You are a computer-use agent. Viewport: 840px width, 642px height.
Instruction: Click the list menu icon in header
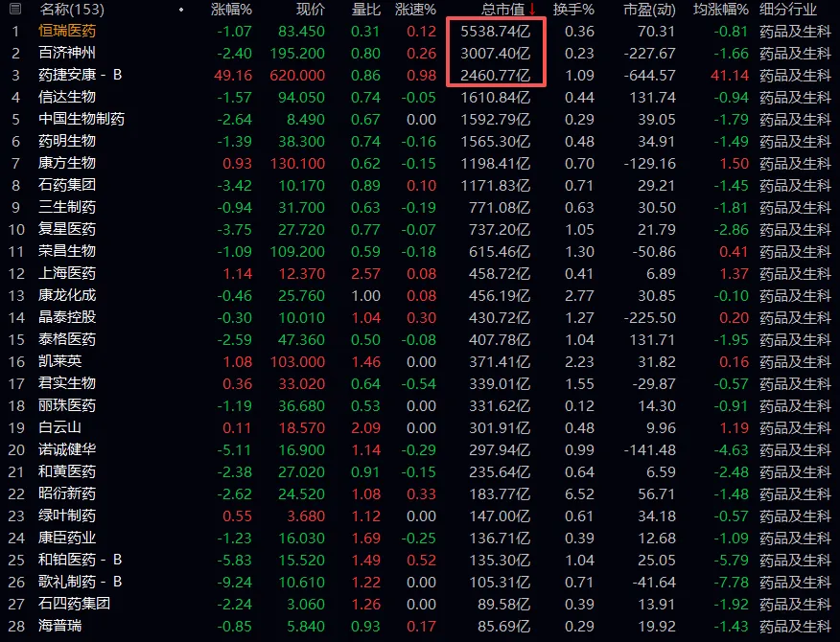(x=13, y=10)
